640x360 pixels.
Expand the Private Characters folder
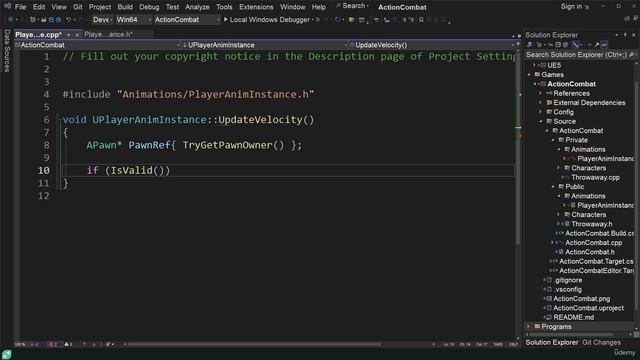(x=559, y=168)
